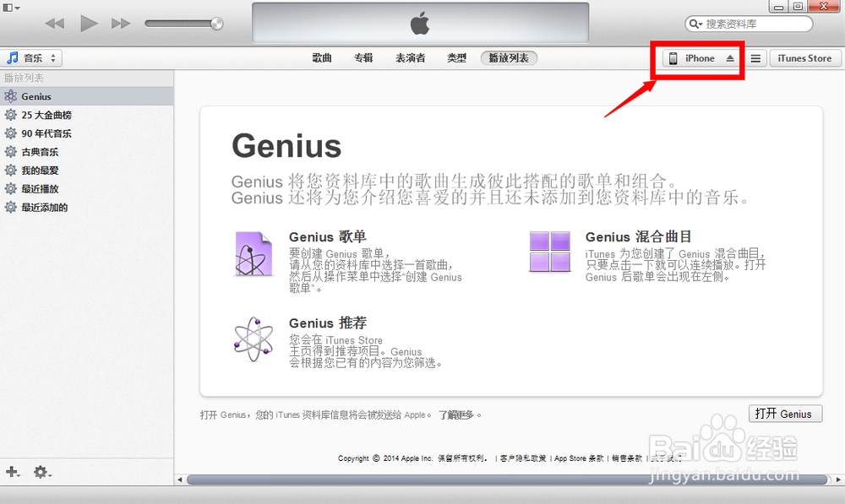
Task: Click the Genius 混合曲目 purple grid icon
Action: [x=550, y=252]
